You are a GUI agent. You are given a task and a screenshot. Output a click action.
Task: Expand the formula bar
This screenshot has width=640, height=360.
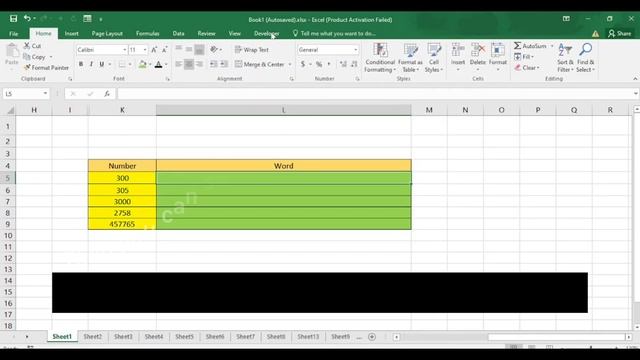pos(636,94)
